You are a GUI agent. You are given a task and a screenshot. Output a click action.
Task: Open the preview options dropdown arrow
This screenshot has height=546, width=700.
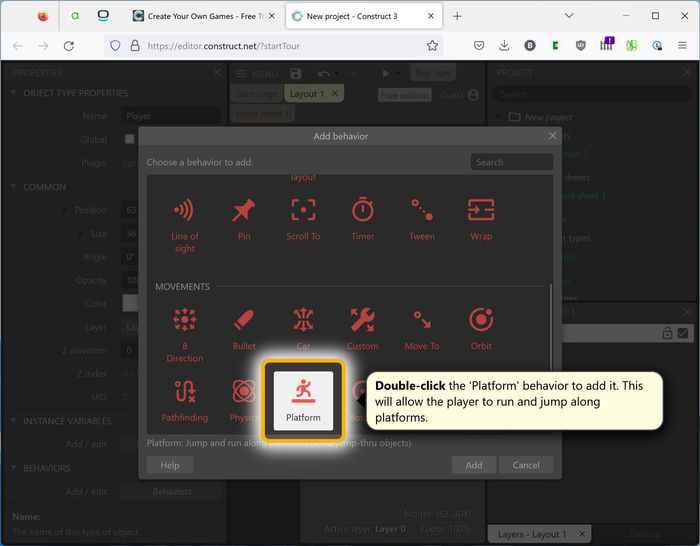(398, 74)
